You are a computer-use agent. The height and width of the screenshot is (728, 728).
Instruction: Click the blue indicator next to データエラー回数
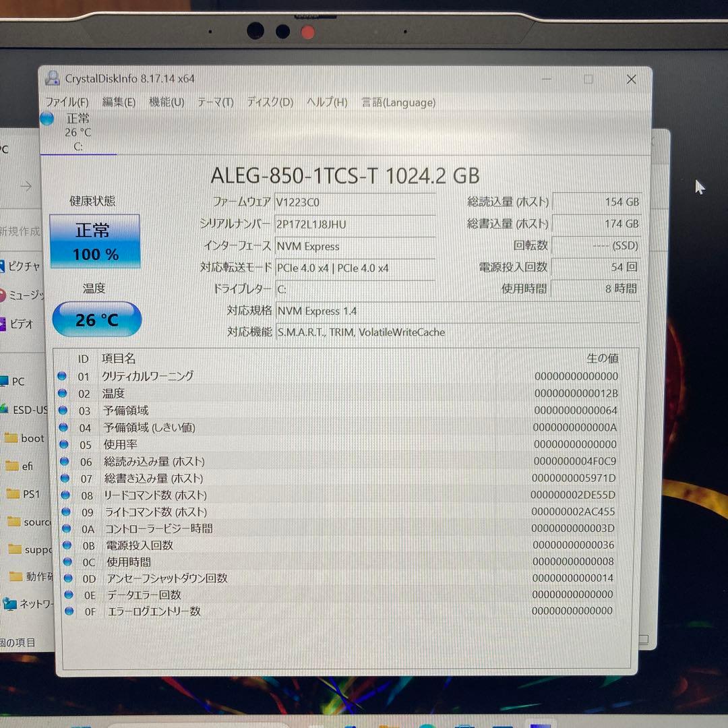[68, 595]
